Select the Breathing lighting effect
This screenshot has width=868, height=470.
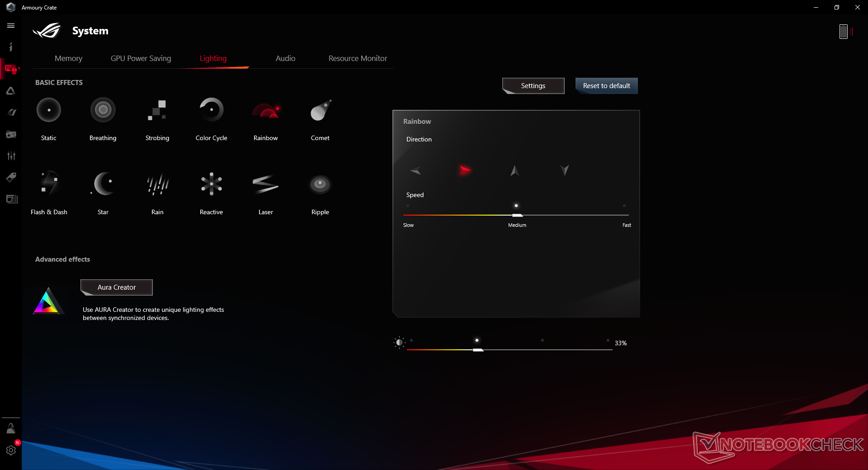click(103, 110)
